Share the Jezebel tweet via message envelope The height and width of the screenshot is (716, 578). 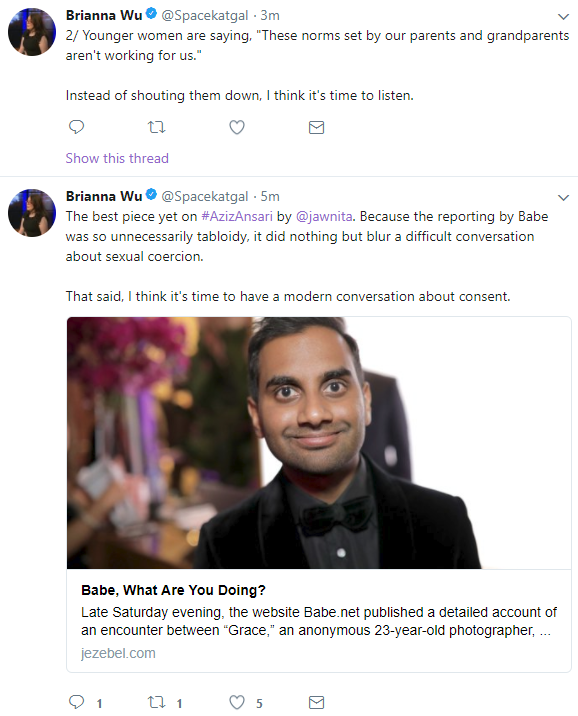(x=316, y=702)
